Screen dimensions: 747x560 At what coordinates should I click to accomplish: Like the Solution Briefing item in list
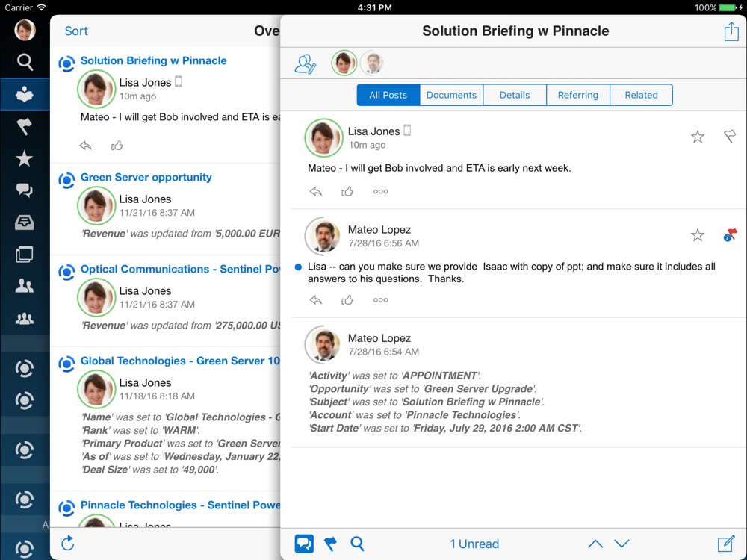tap(117, 146)
